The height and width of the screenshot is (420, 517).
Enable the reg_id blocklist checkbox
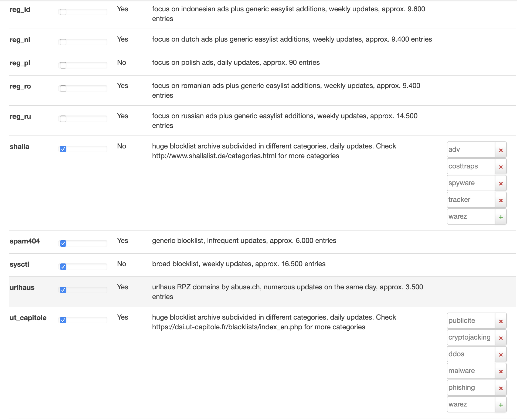click(63, 12)
